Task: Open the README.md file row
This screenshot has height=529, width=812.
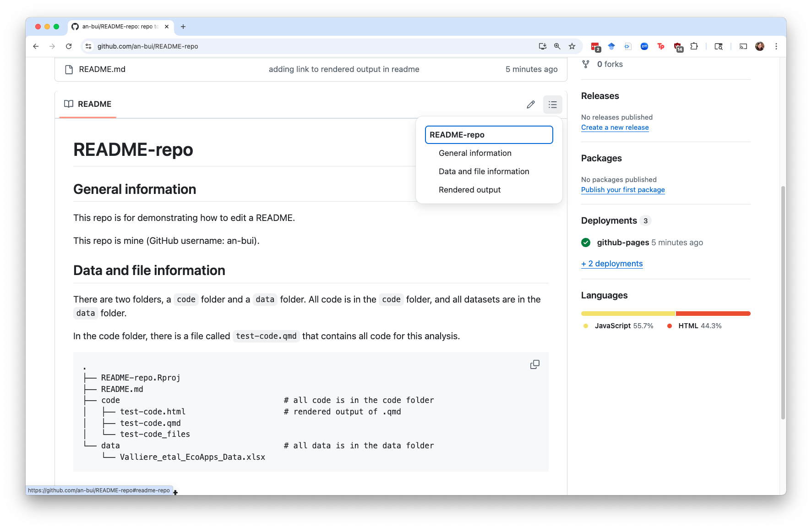Action: coord(102,69)
